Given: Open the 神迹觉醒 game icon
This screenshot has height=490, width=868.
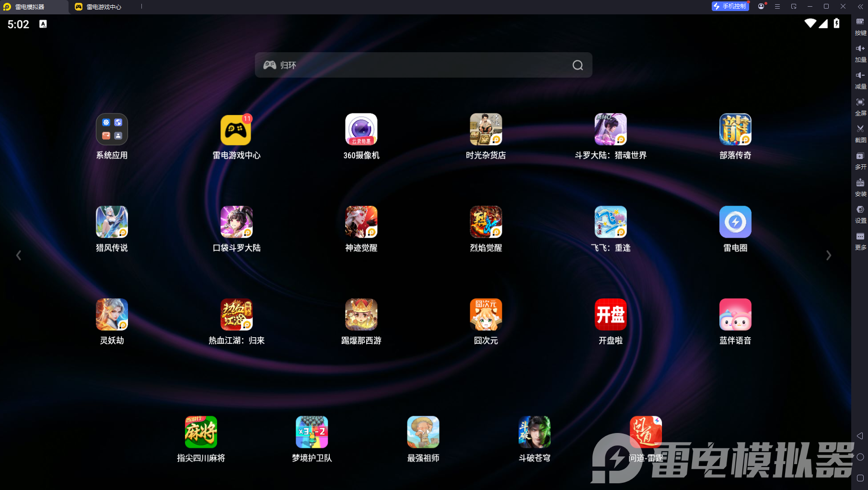Looking at the screenshot, I should (361, 222).
